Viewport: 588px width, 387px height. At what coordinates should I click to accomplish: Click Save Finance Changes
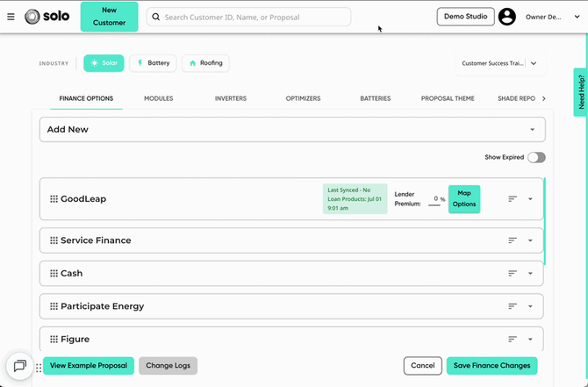[492, 366]
